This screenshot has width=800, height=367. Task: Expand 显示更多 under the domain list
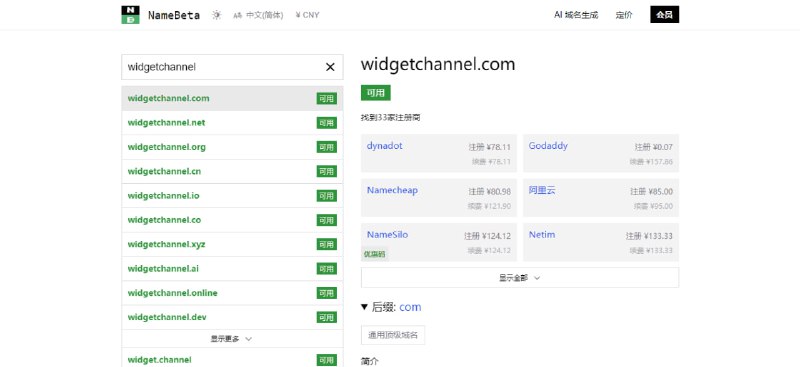point(232,339)
